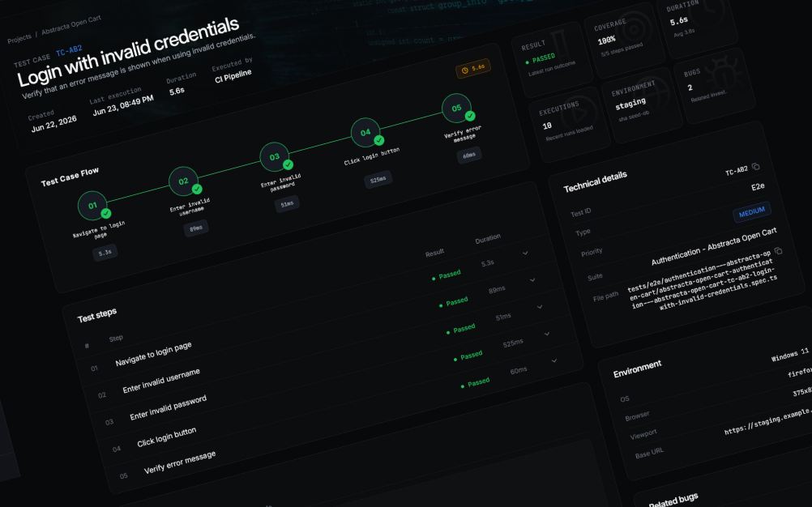This screenshot has height=507, width=812.
Task: Click the green checkmark on flow step 05
Action: pyautogui.click(x=470, y=116)
